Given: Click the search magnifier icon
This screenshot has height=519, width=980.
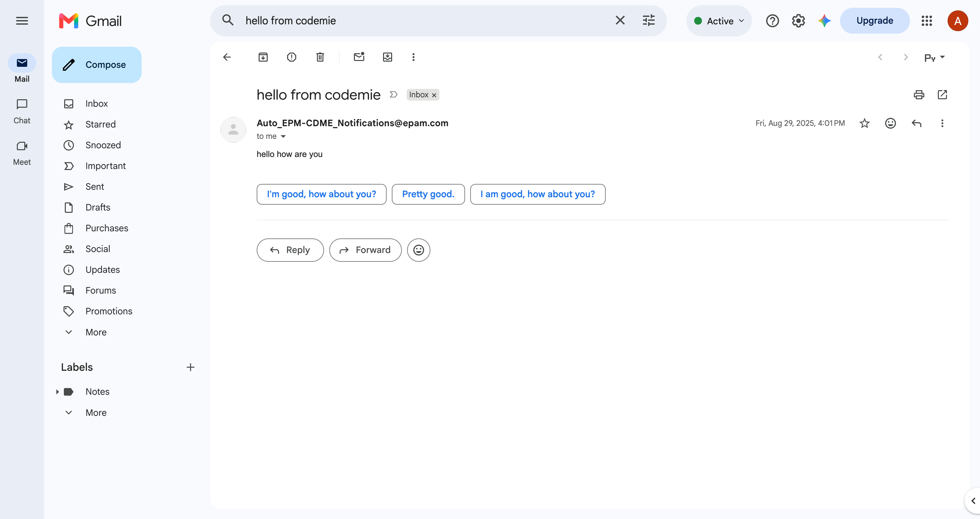Looking at the screenshot, I should coord(228,20).
